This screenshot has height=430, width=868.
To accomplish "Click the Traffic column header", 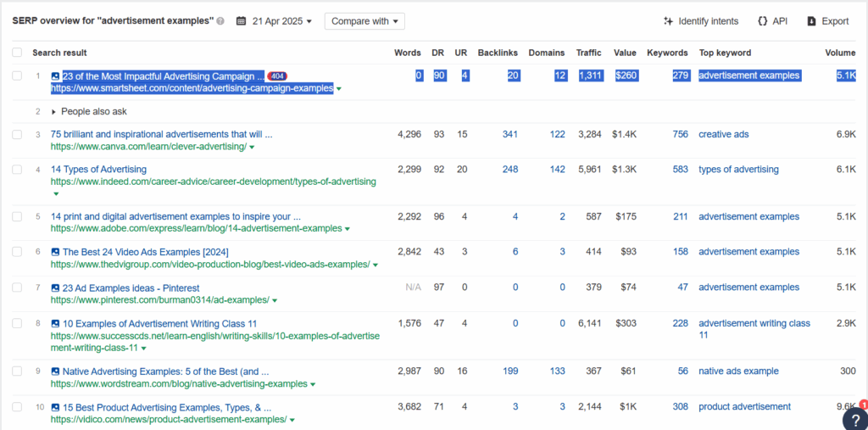I will (x=588, y=53).
